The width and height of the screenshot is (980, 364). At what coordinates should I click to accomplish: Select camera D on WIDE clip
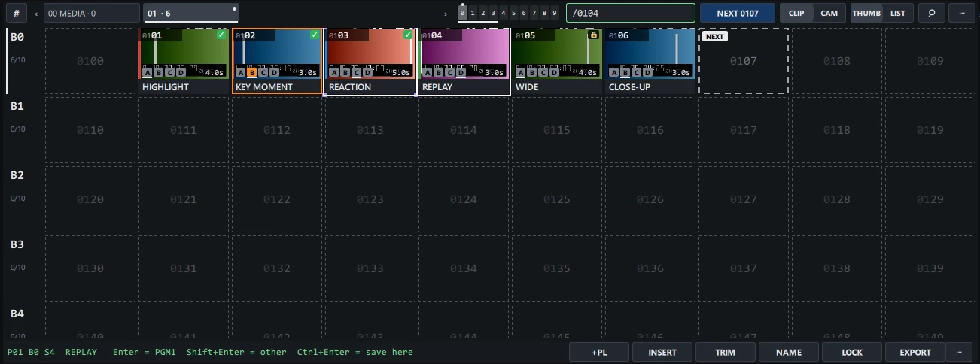coord(552,73)
